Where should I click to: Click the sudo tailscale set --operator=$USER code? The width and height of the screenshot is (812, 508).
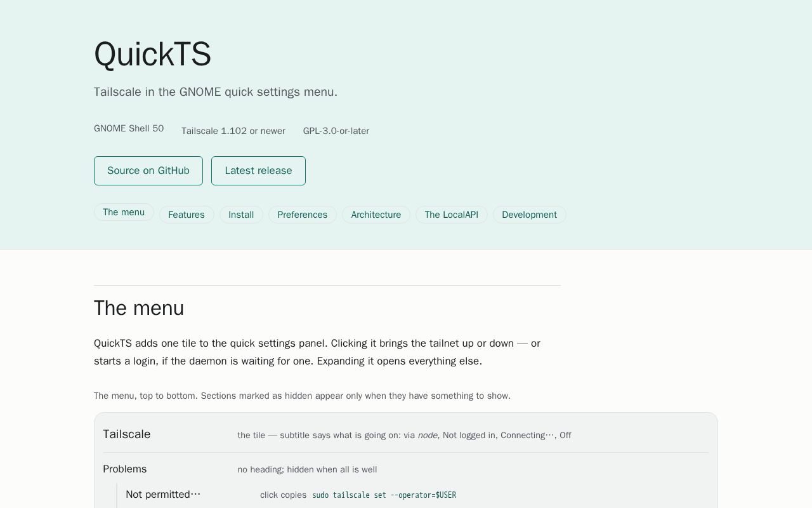384,495
